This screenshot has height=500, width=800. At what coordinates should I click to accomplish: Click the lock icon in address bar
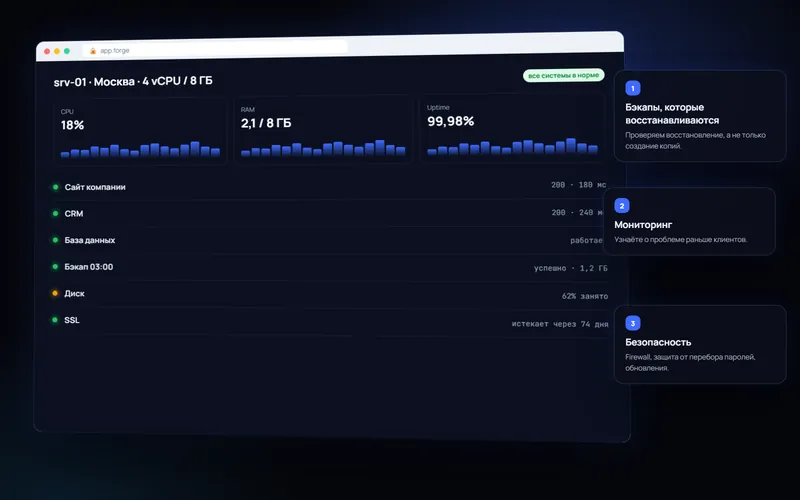(93, 51)
